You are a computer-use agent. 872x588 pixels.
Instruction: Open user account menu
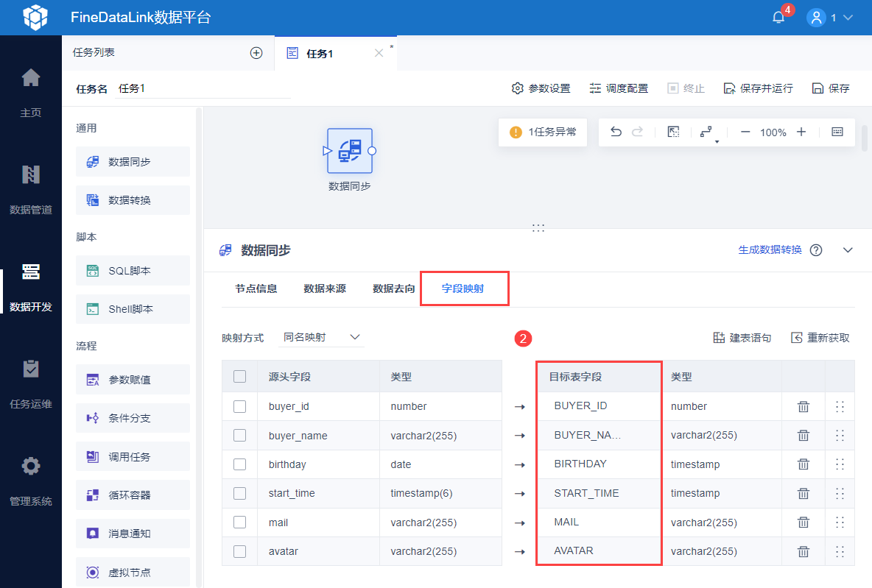click(x=830, y=17)
